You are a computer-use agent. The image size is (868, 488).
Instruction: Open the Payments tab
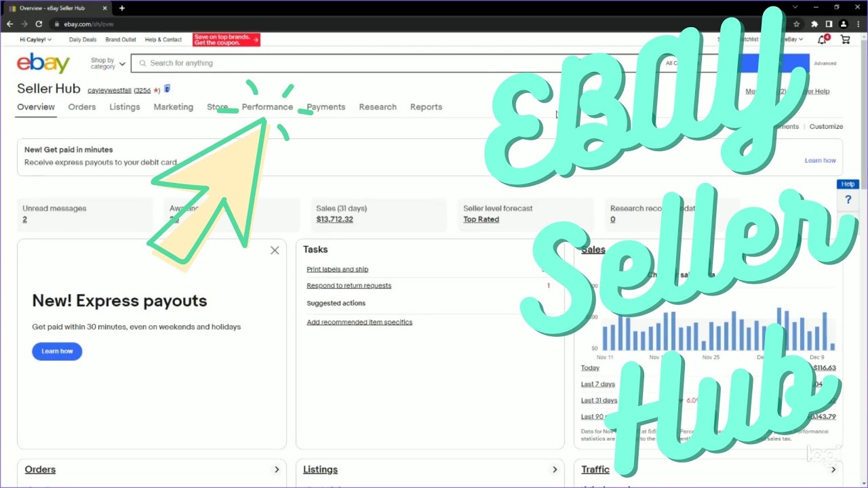coord(326,107)
